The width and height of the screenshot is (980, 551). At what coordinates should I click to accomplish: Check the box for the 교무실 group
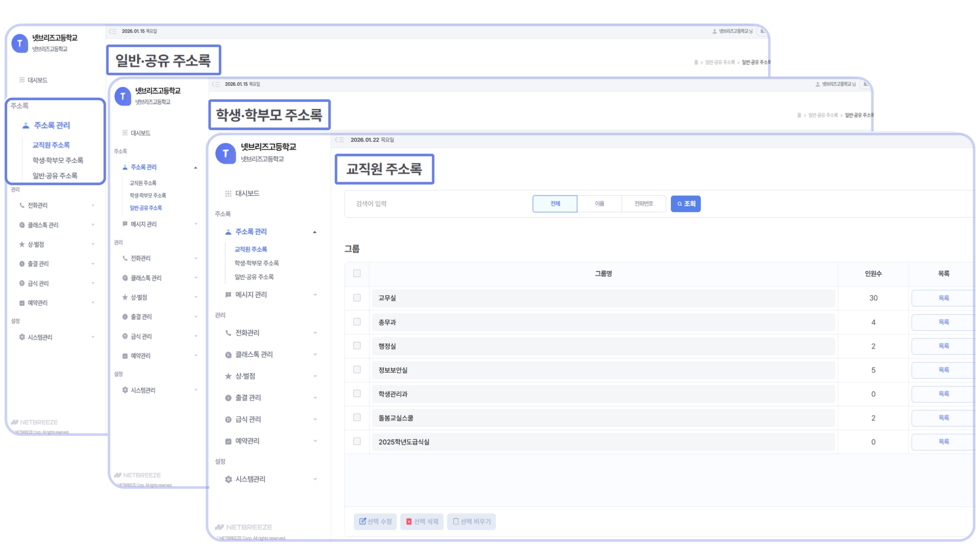point(357,298)
